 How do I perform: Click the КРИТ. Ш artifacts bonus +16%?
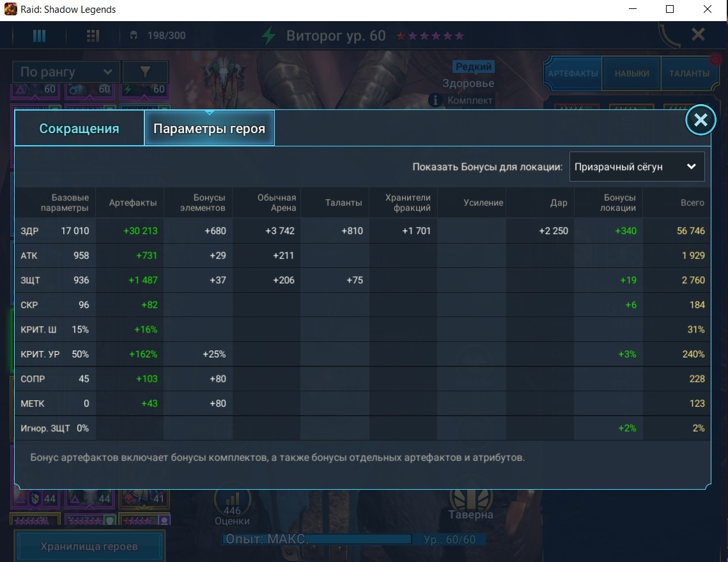[146, 329]
